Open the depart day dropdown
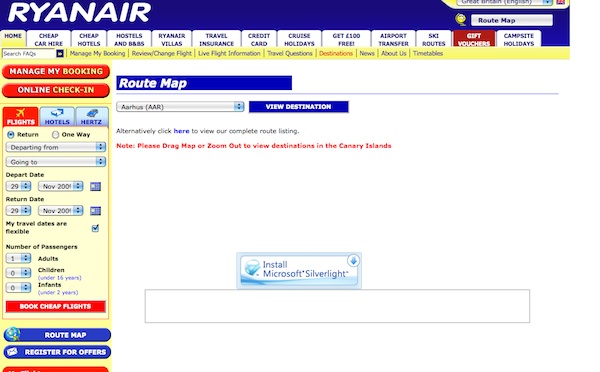The height and width of the screenshot is (372, 600). [x=18, y=186]
